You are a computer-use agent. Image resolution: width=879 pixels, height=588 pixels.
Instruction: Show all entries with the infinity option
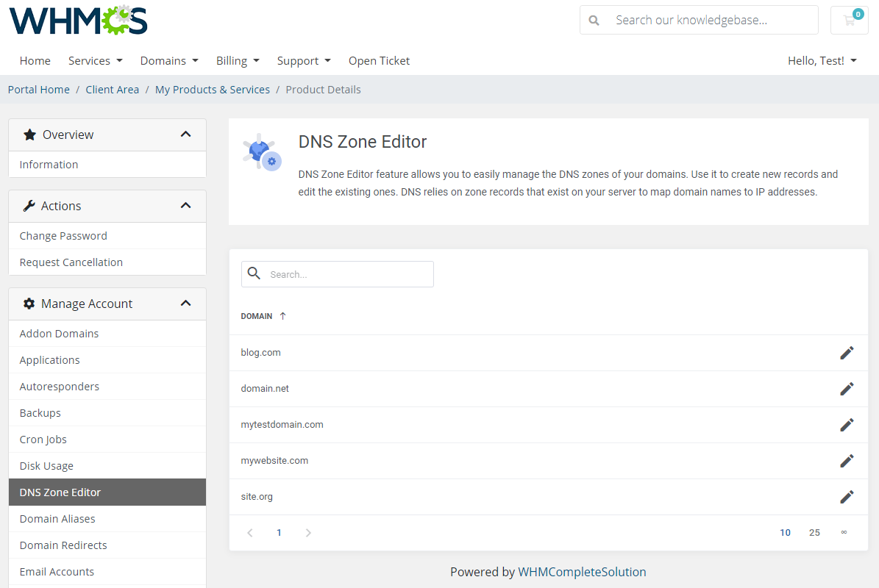point(844,531)
